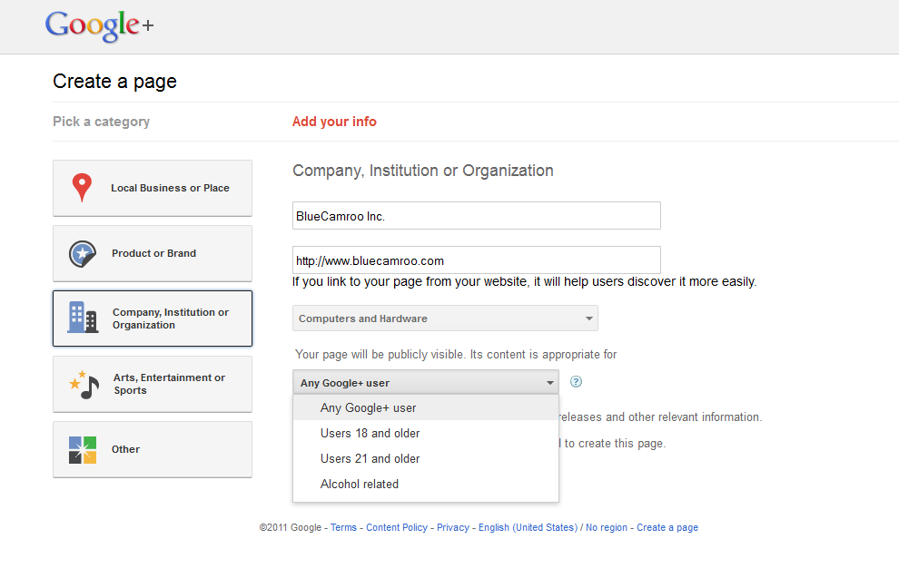Screen dimensions: 899x588
Task: Click the colored squares Other icon
Action: point(83,450)
